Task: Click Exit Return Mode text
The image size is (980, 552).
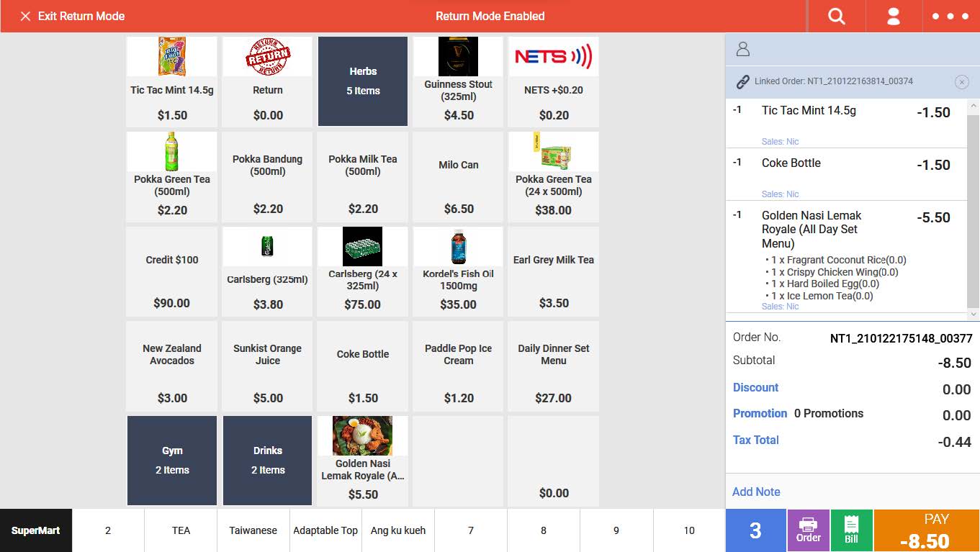Action: pos(81,16)
